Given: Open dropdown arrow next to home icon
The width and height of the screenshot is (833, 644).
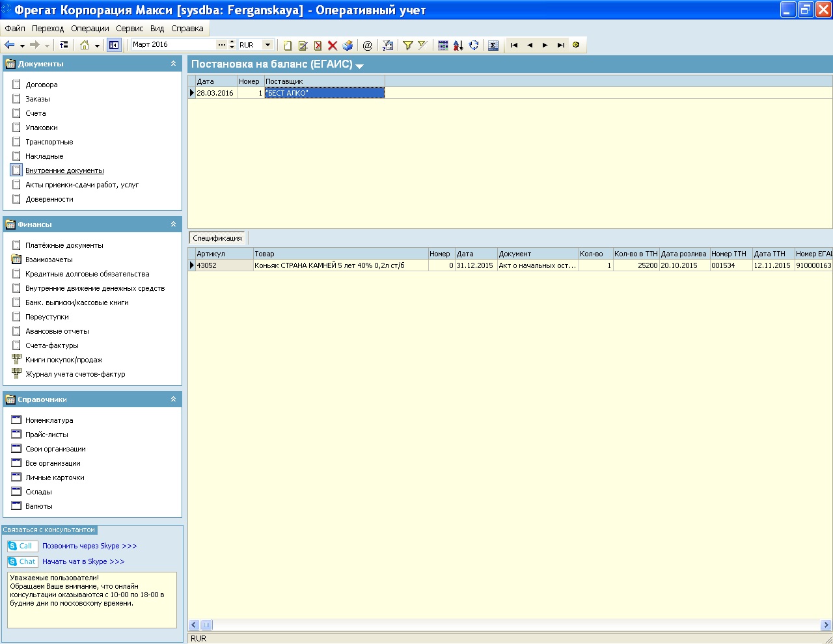Looking at the screenshot, I should pyautogui.click(x=97, y=46).
